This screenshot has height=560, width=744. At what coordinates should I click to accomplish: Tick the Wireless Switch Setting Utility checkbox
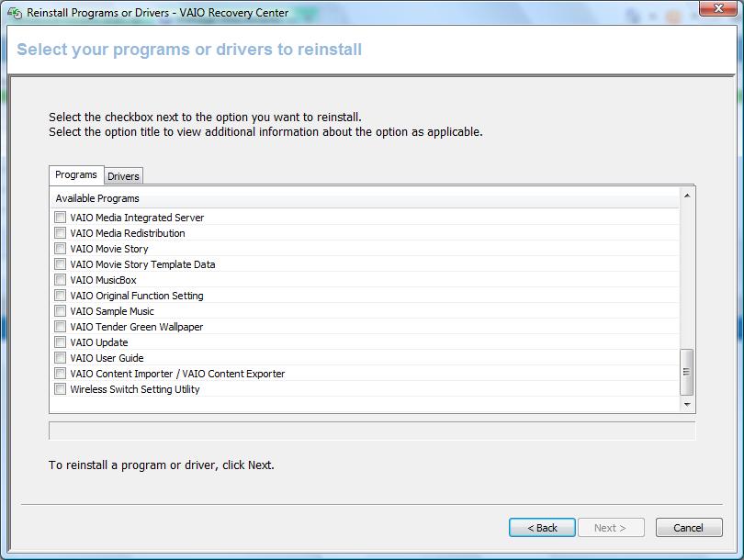click(61, 389)
